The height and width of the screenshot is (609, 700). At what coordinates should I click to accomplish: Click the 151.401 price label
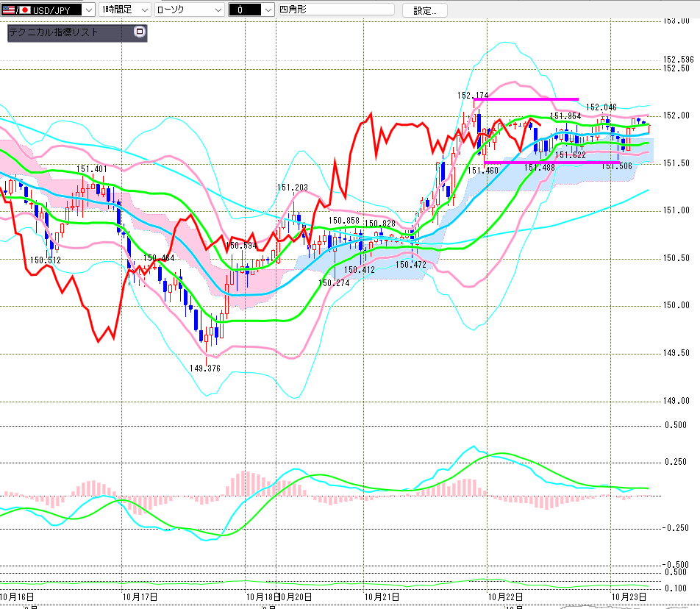tap(92, 169)
